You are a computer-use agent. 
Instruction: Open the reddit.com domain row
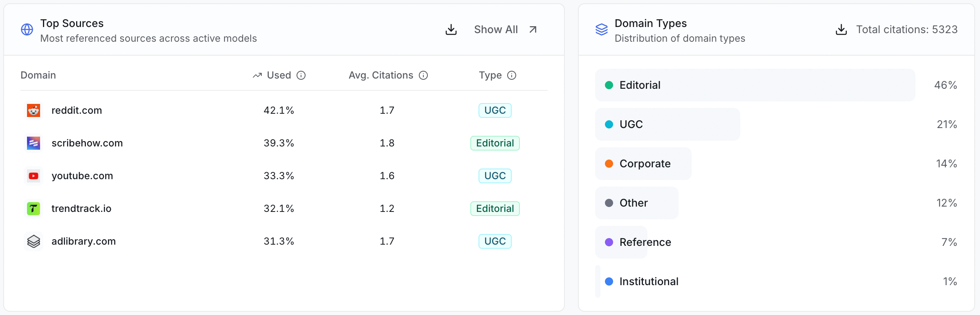284,110
